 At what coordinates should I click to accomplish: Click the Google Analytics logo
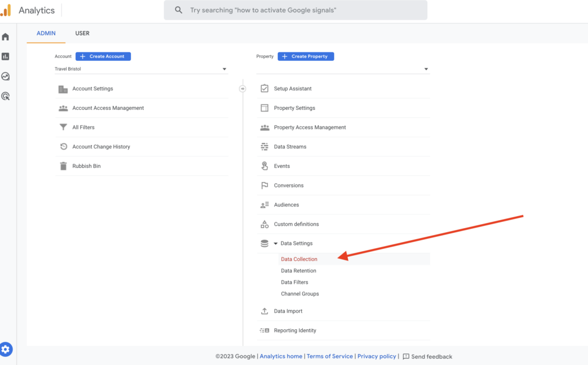(6, 10)
